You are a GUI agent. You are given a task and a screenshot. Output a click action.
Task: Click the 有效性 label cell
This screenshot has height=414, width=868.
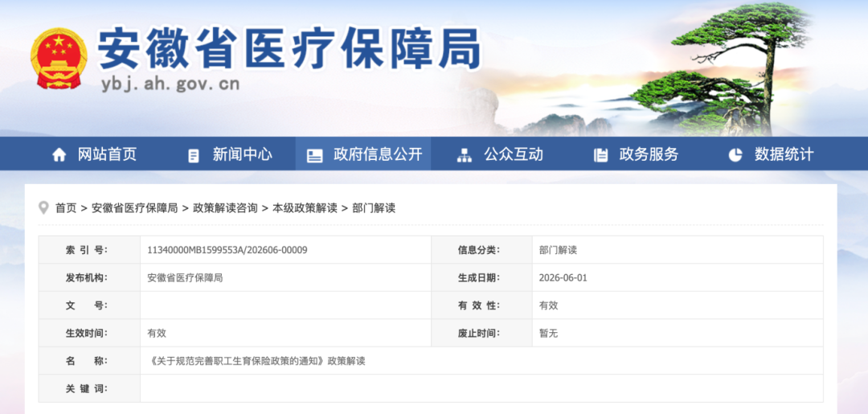481,305
